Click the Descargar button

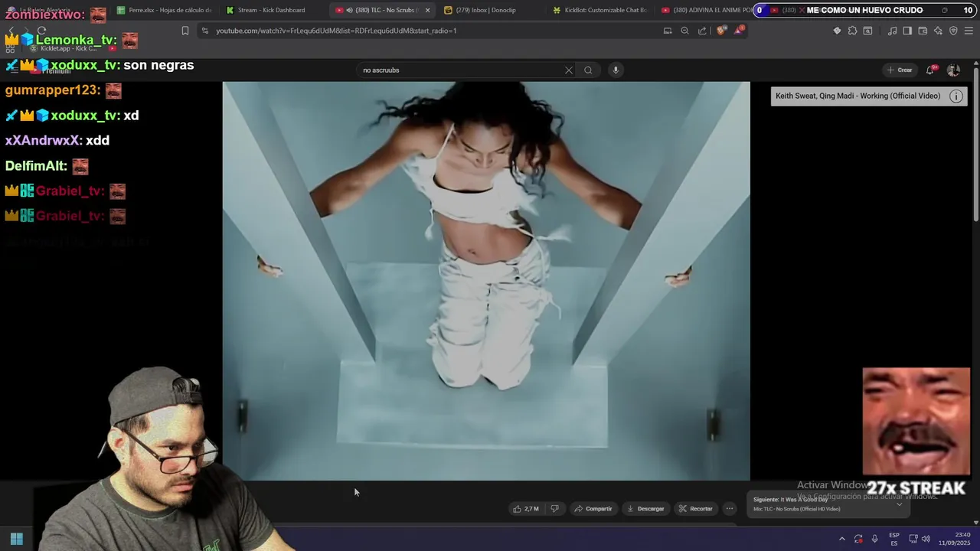point(645,508)
